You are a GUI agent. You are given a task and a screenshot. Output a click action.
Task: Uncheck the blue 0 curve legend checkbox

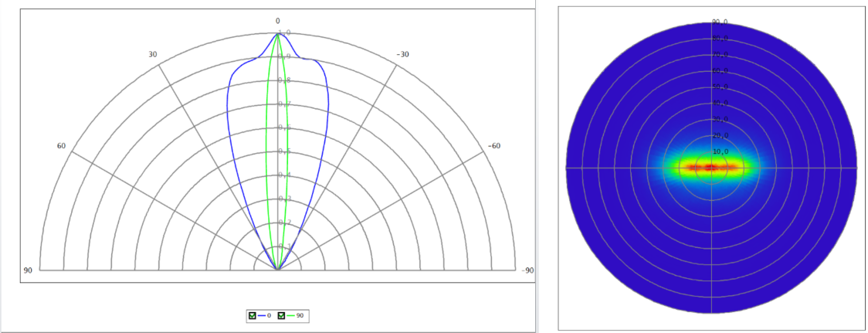point(253,316)
